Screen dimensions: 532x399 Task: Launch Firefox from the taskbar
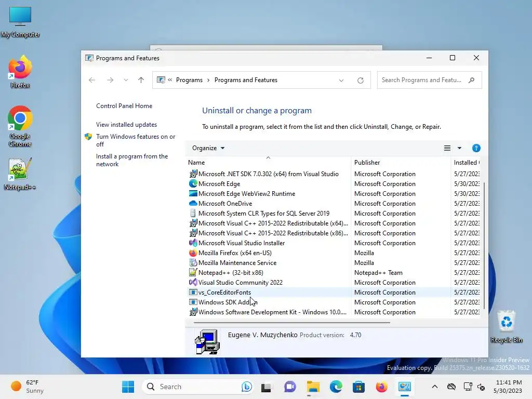[x=382, y=387]
